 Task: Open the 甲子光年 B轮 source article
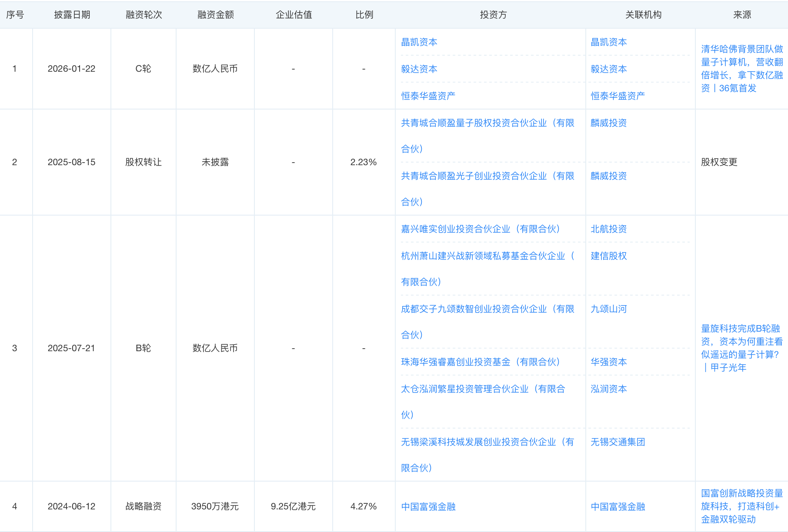pos(741,348)
